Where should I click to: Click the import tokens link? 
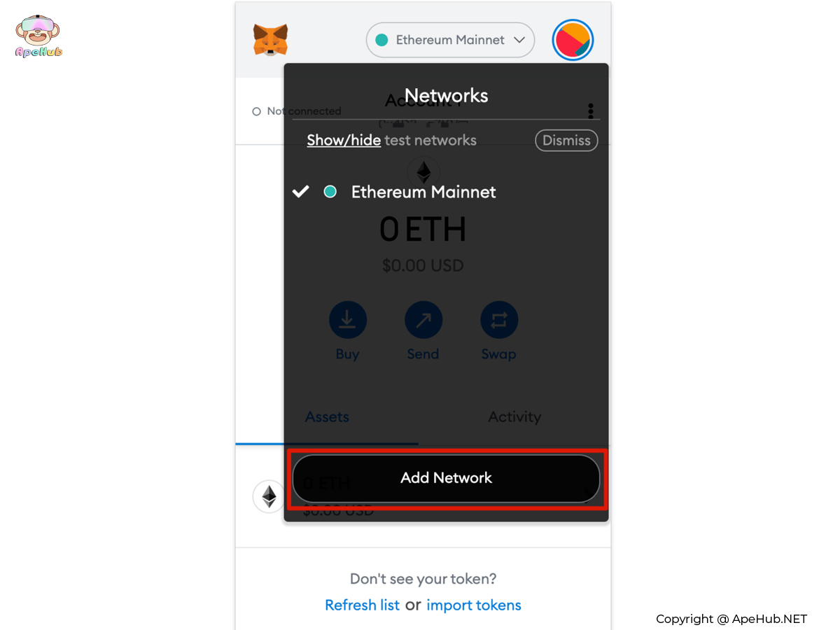[x=474, y=605]
